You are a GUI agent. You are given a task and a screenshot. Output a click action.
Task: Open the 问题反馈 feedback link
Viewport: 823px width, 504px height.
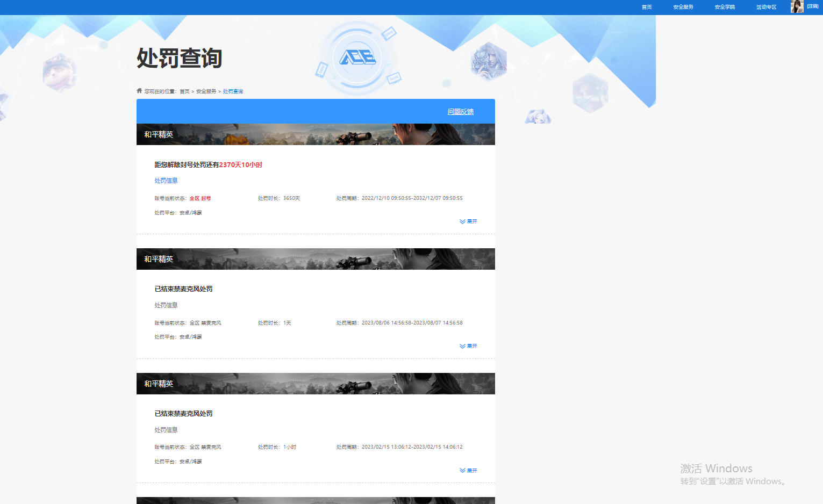[x=461, y=112]
